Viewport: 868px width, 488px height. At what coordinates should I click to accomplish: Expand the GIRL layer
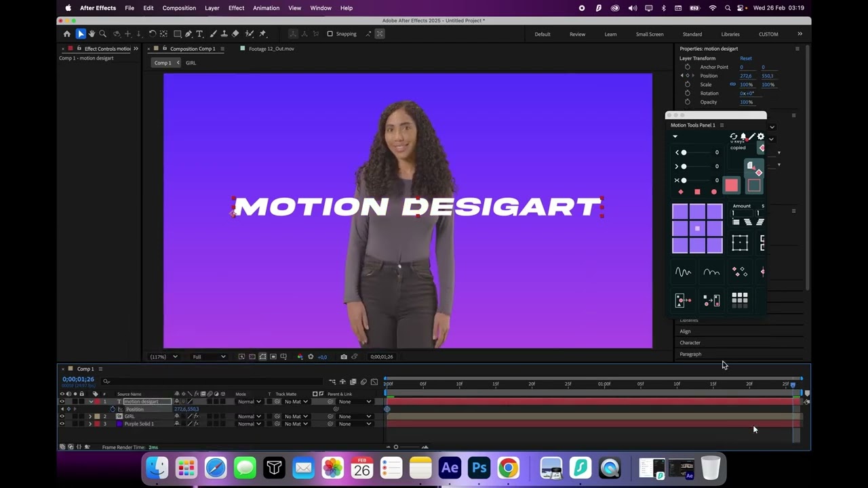[90, 416]
